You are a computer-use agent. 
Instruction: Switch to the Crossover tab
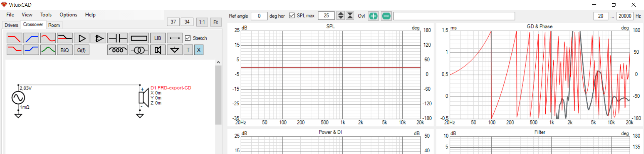pyautogui.click(x=33, y=24)
